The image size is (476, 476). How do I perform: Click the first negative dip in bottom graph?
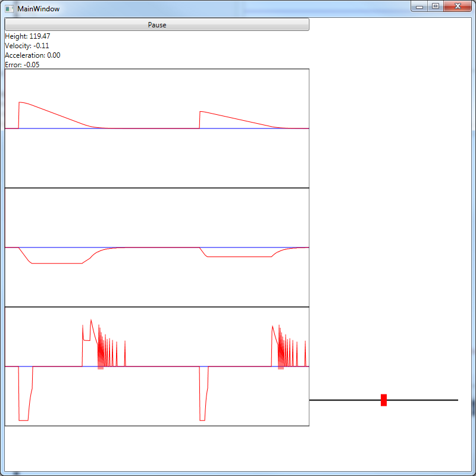24,405
